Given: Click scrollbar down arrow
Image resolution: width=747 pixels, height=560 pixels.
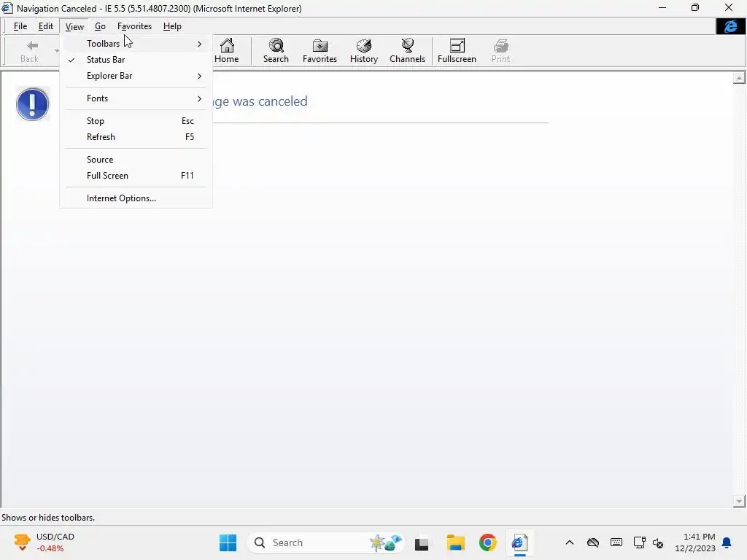Looking at the screenshot, I should 739,501.
